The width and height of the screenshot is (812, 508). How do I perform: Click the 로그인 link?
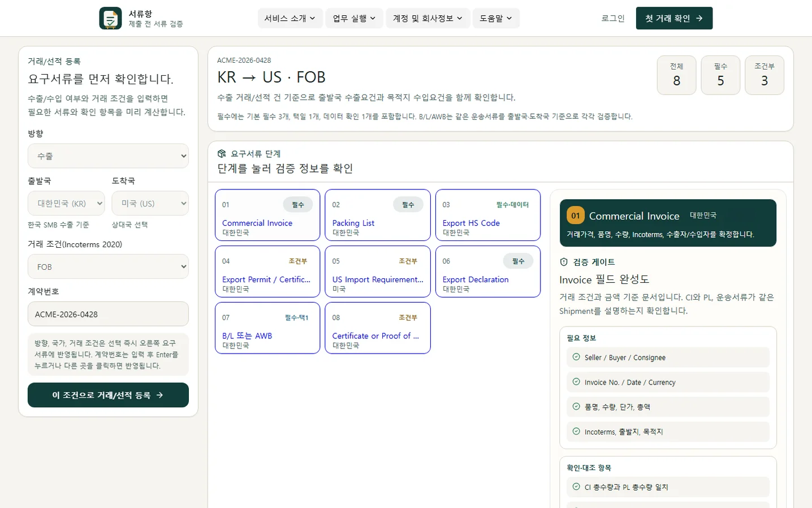pyautogui.click(x=613, y=18)
